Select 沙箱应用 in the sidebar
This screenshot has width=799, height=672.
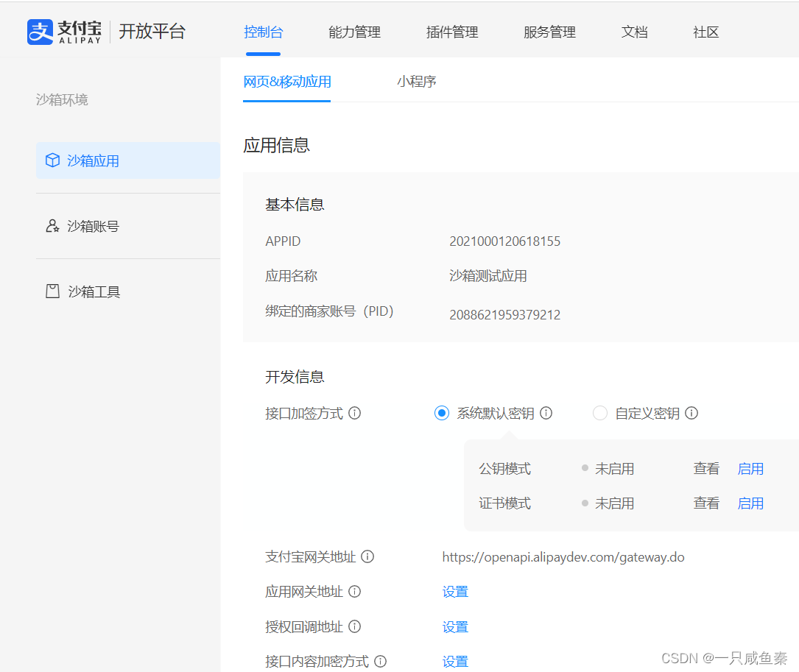coord(128,160)
